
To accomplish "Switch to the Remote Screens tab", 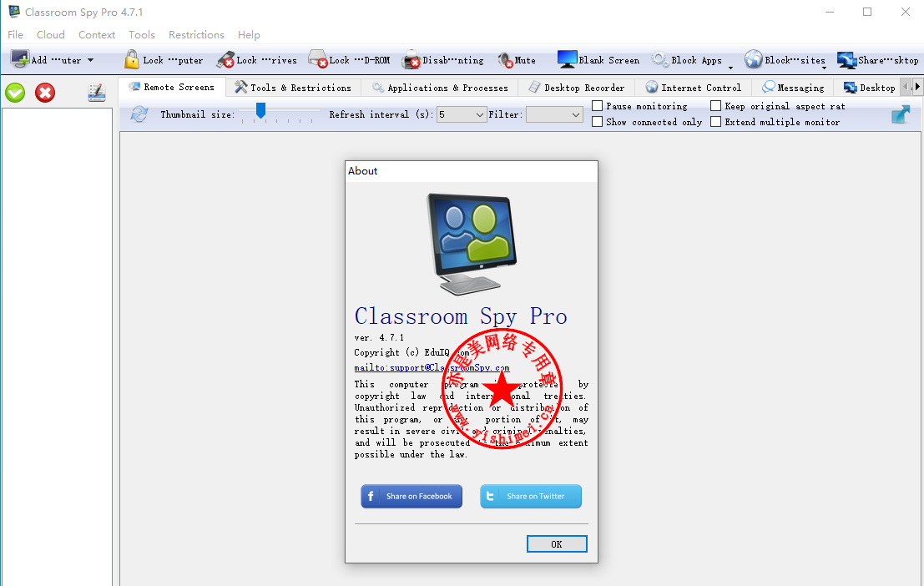I will pyautogui.click(x=171, y=88).
